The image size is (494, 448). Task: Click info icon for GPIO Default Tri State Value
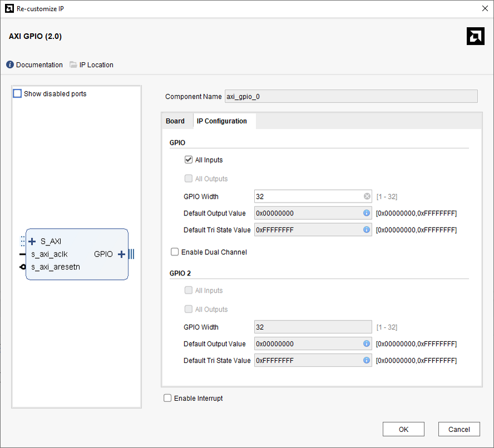coord(367,230)
